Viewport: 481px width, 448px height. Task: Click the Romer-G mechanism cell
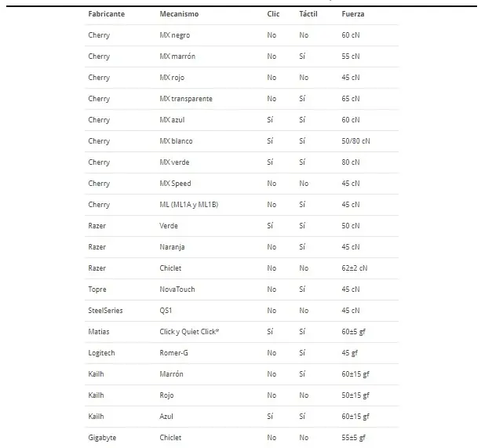click(175, 353)
